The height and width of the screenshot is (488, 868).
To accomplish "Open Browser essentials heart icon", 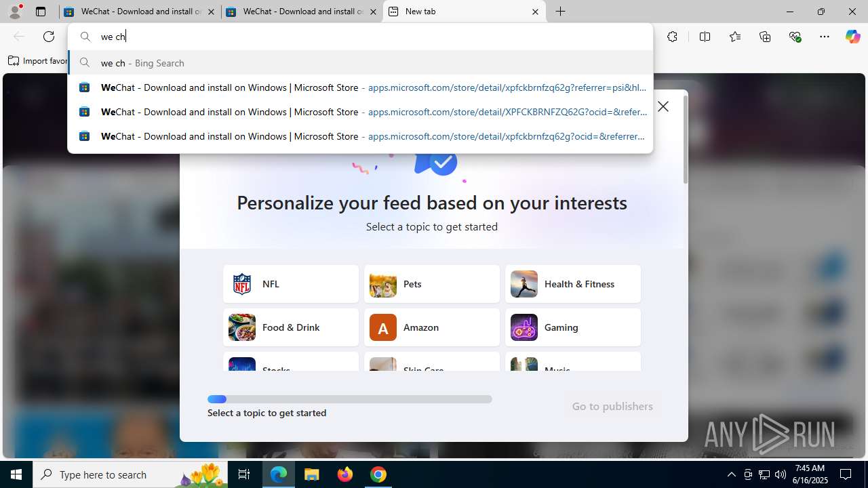I will coord(795,37).
